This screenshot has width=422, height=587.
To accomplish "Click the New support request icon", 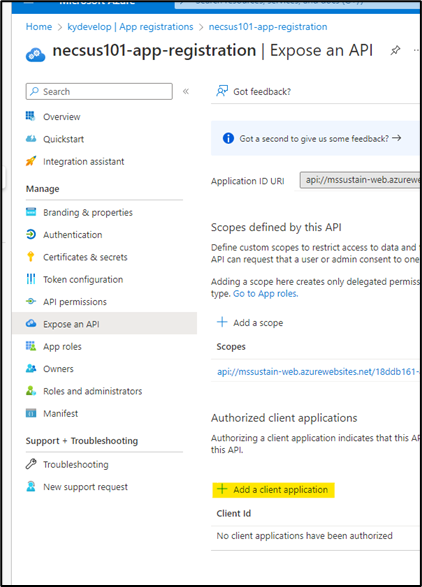I will tap(31, 487).
